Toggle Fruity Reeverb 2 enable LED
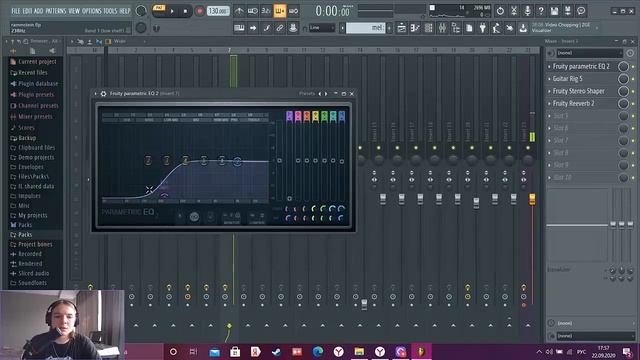The height and width of the screenshot is (360, 640). pos(633,104)
